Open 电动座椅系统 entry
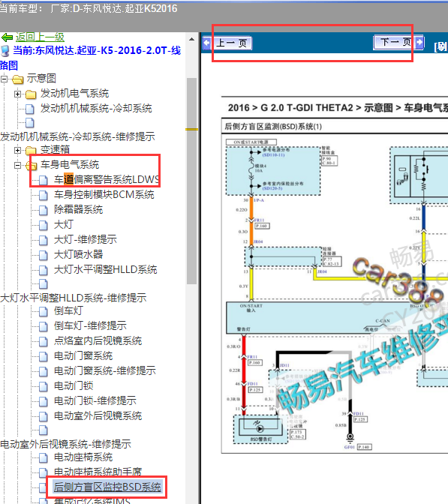 click(83, 457)
